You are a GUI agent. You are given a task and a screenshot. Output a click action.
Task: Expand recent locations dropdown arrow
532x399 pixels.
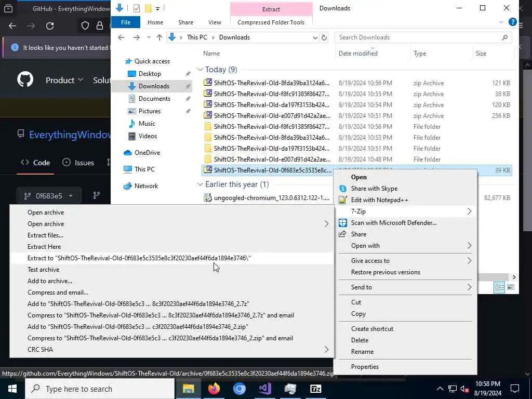149,37
